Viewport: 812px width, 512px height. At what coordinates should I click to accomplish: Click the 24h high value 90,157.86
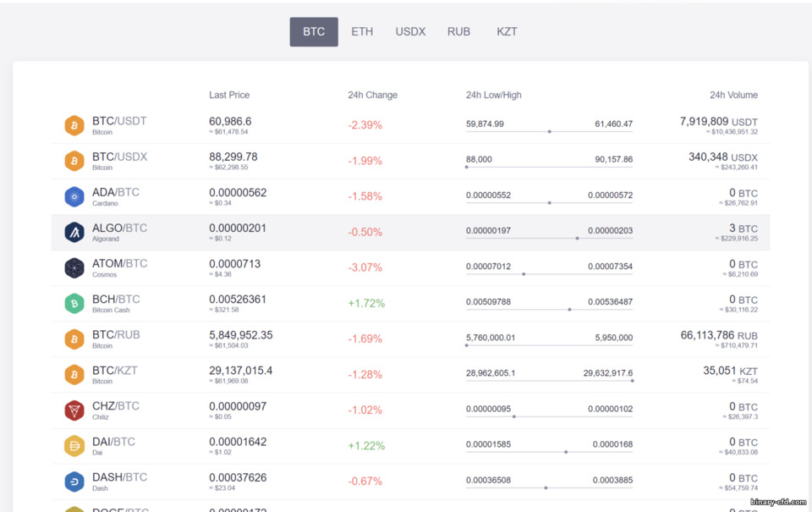pyautogui.click(x=614, y=160)
